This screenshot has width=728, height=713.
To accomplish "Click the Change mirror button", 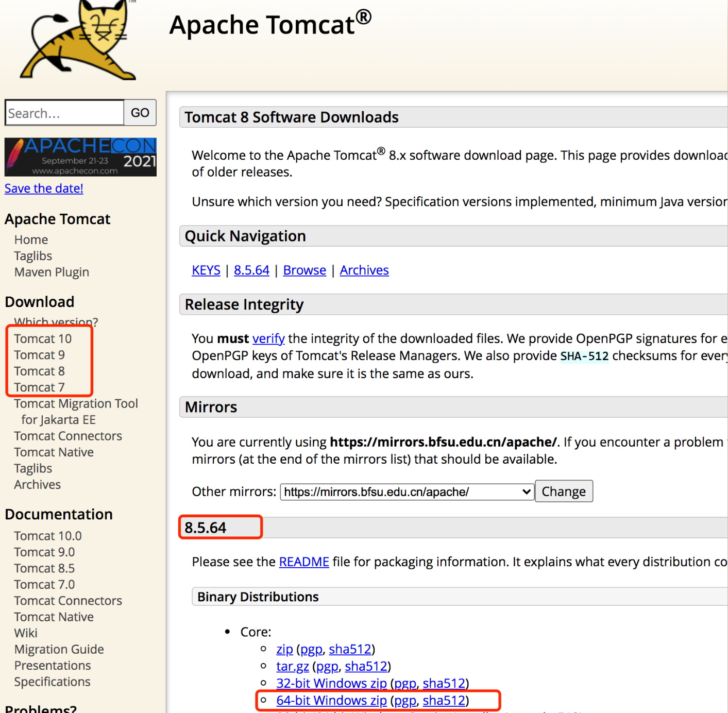I will [564, 491].
